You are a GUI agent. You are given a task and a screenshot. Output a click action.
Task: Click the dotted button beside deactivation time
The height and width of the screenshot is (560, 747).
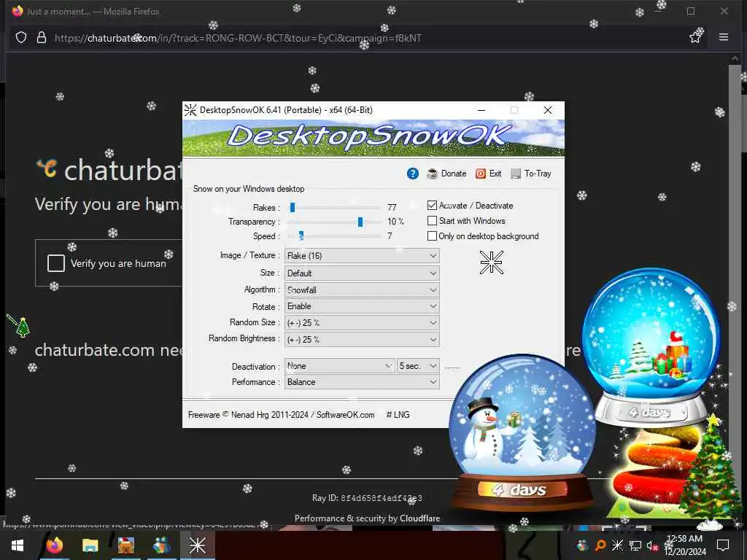coord(452,367)
